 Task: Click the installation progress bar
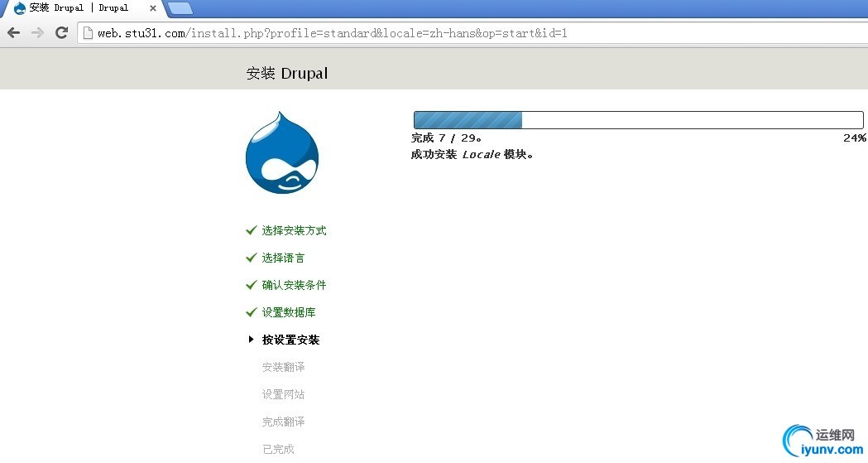[638, 120]
